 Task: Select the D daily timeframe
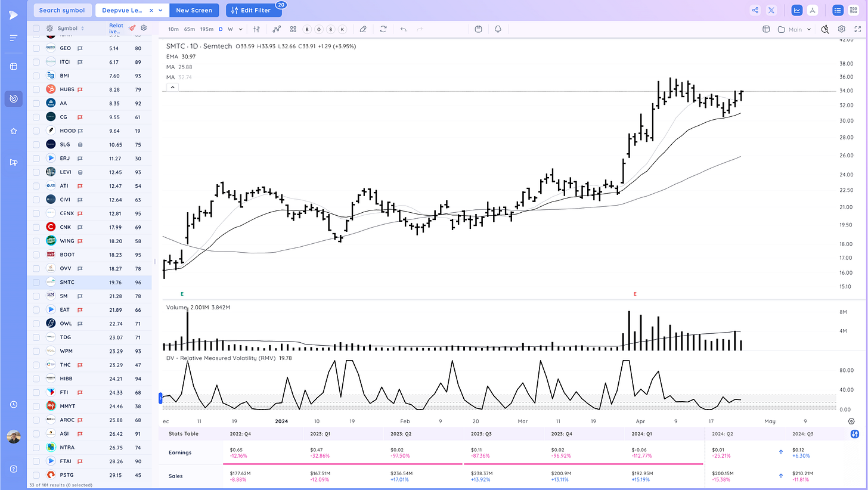click(x=221, y=29)
